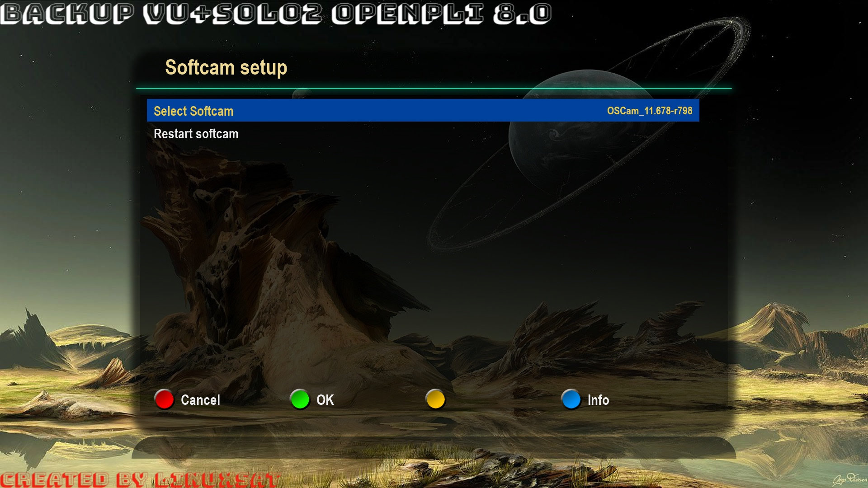Click OSCam_11.678-r798 version label
Screen dimensions: 868x488
[649, 111]
